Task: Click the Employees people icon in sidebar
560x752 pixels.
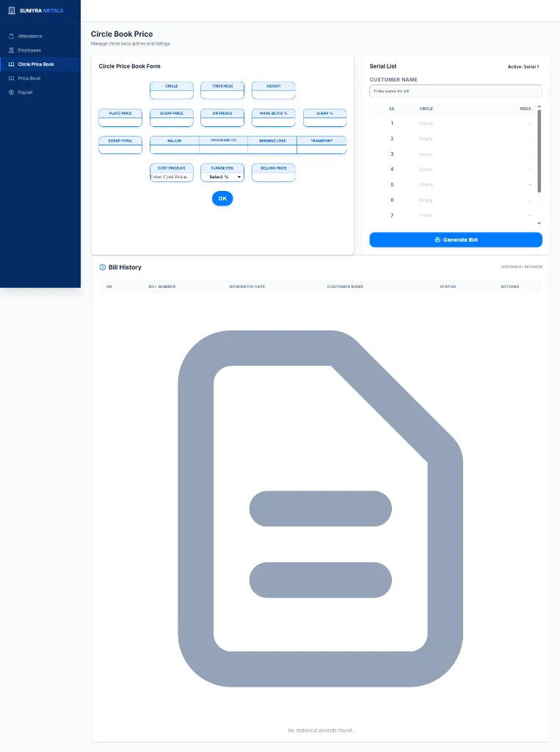Action: click(12, 51)
